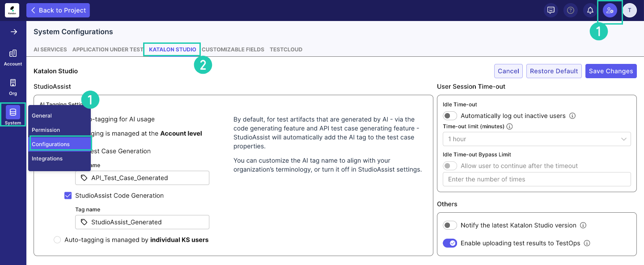Click the StudioAssist section heading
Image resolution: width=644 pixels, height=265 pixels.
(x=52, y=86)
